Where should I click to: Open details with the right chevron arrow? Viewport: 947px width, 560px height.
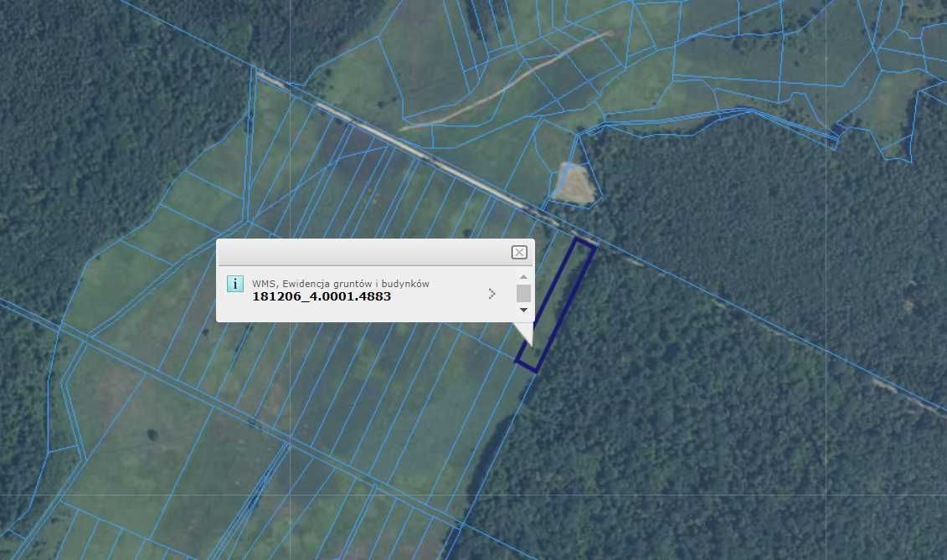pyautogui.click(x=492, y=294)
